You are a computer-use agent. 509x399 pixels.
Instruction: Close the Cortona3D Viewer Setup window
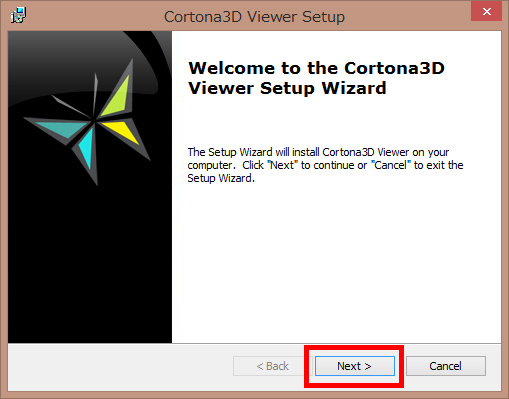coord(486,12)
